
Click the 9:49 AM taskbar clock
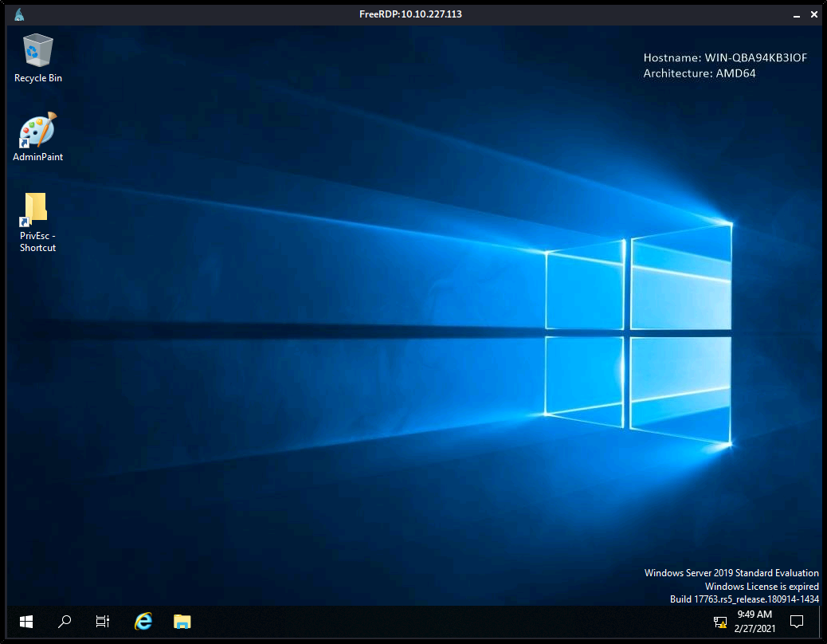(754, 622)
